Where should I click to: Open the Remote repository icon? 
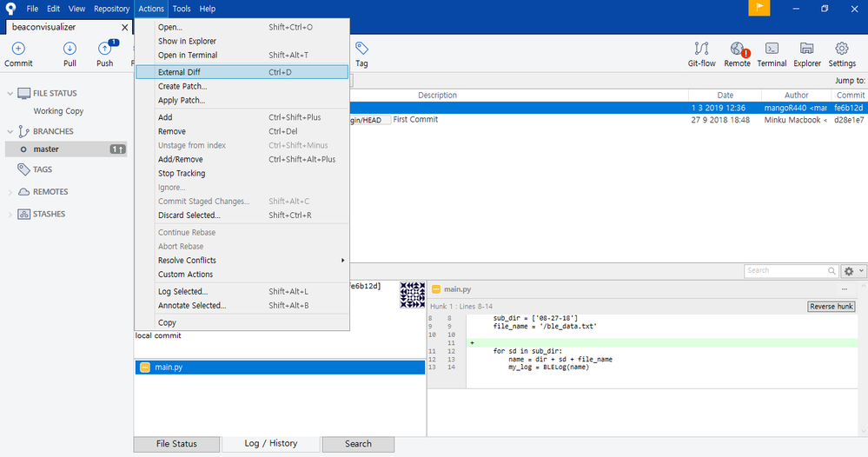(x=738, y=54)
